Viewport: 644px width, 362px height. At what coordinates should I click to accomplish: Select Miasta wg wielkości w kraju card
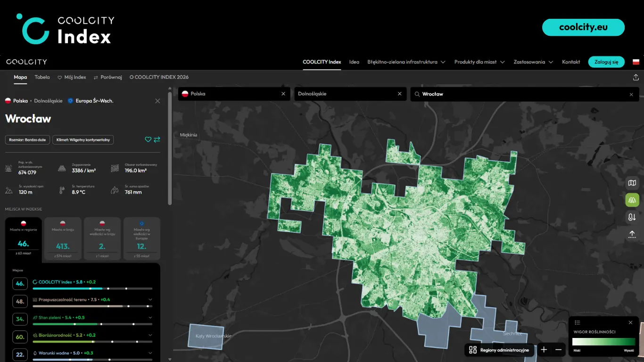tap(102, 239)
